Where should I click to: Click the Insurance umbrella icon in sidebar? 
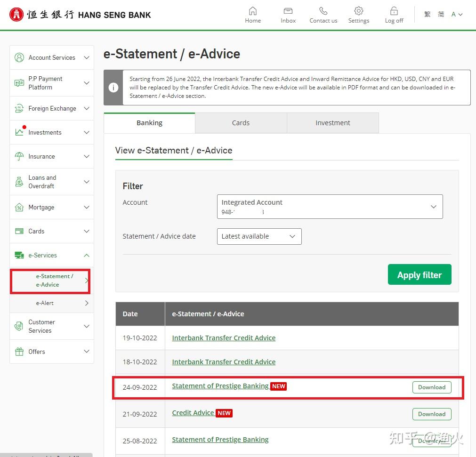pos(19,156)
